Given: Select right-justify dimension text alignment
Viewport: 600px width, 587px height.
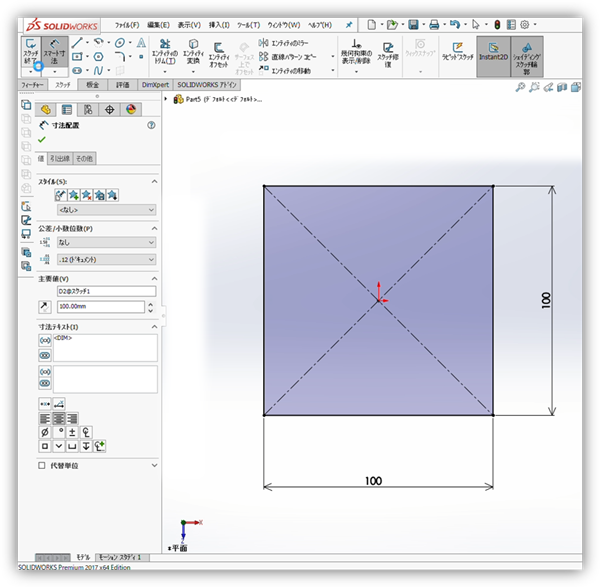Looking at the screenshot, I should [72, 418].
